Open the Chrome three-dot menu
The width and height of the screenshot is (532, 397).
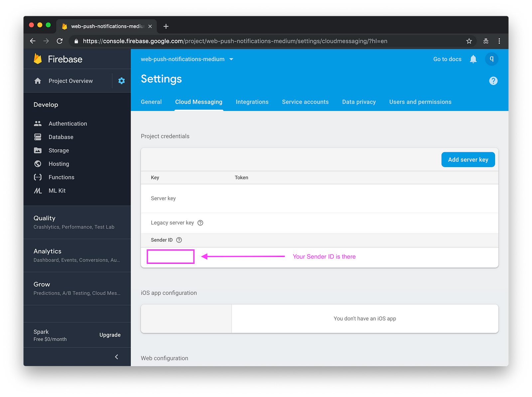coord(499,41)
